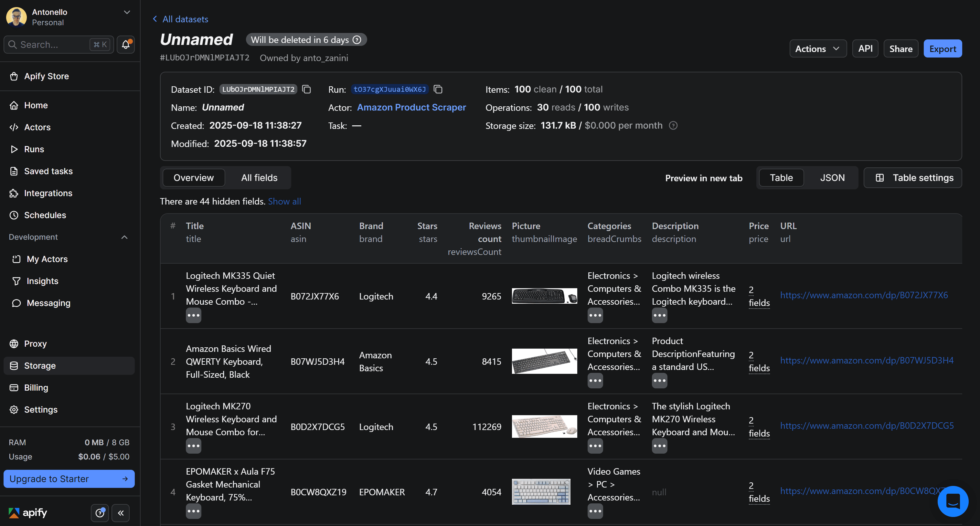Image resolution: width=980 pixels, height=526 pixels.
Task: Collapse the sidebar with double-chevron icon
Action: click(x=121, y=513)
